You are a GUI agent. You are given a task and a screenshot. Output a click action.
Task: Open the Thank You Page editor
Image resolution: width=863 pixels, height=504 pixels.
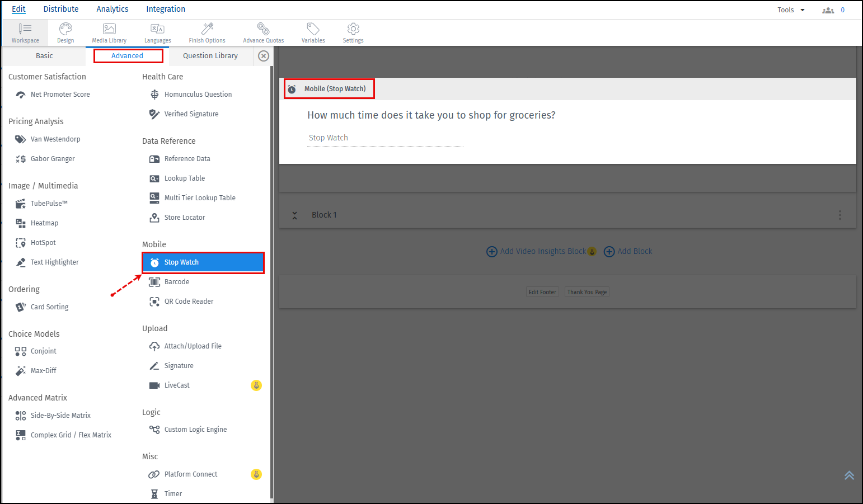(587, 291)
